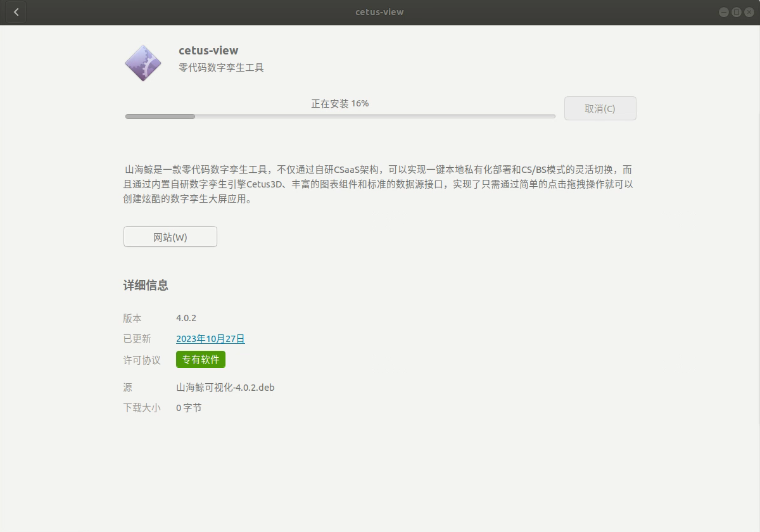Select the version number 4.0.2
Image resolution: width=760 pixels, height=532 pixels.
pyautogui.click(x=186, y=318)
